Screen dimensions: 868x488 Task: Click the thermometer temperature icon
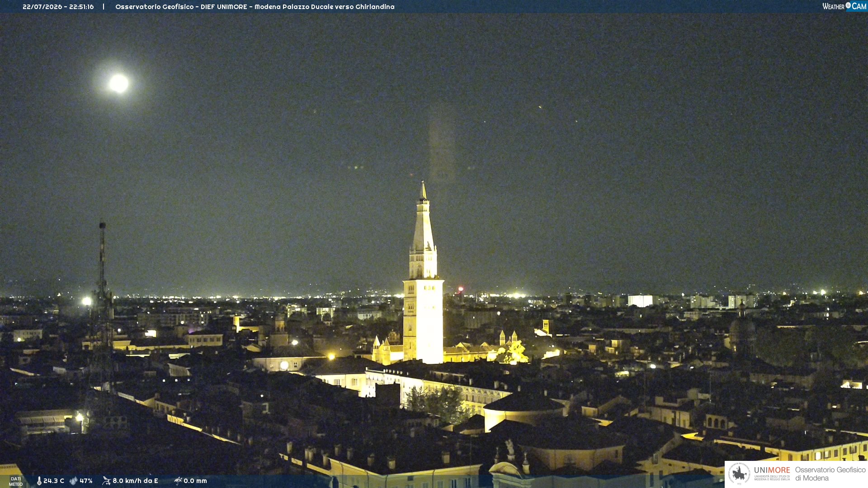39,481
